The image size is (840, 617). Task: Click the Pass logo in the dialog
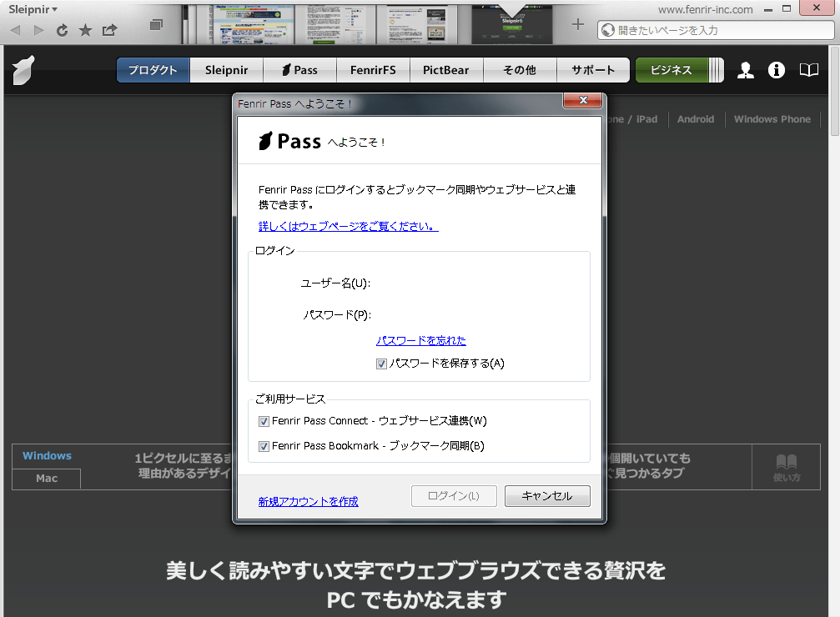(x=289, y=142)
